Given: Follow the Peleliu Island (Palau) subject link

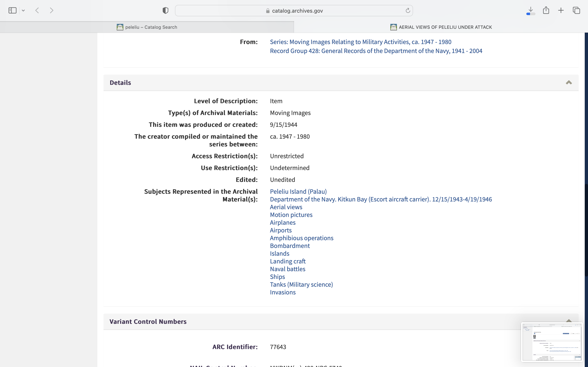Looking at the screenshot, I should [298, 191].
